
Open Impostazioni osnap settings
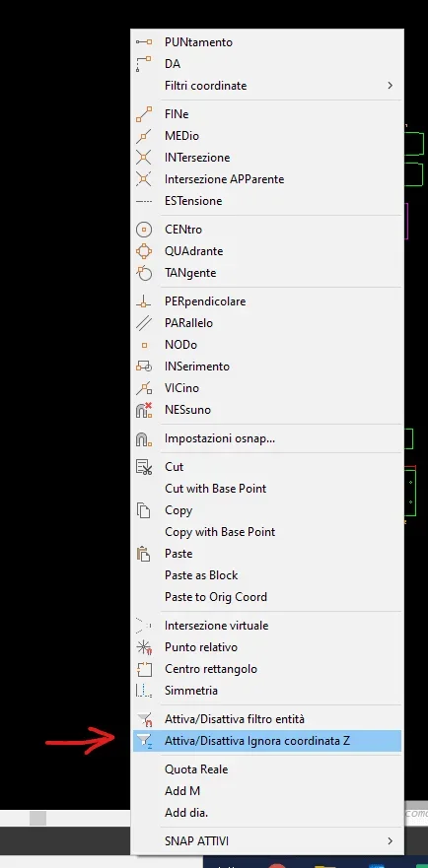[x=267, y=439]
